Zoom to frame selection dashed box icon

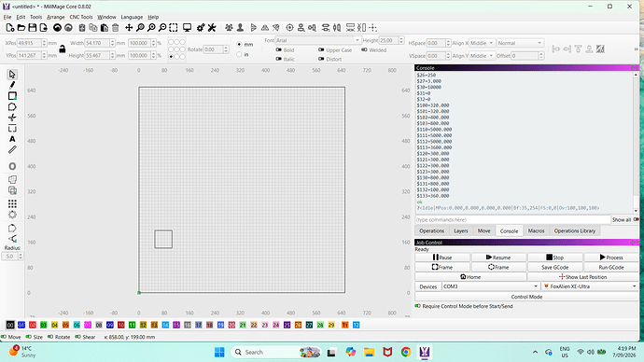(174, 27)
